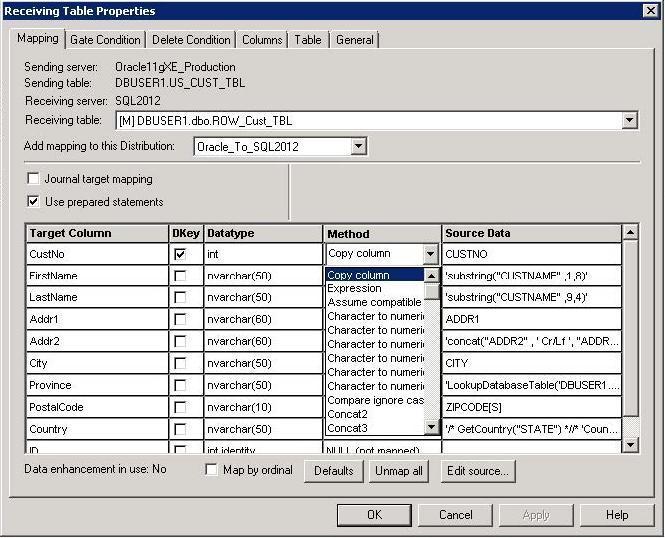Check DKey box for PostalCode row
The image size is (665, 538).
point(180,407)
